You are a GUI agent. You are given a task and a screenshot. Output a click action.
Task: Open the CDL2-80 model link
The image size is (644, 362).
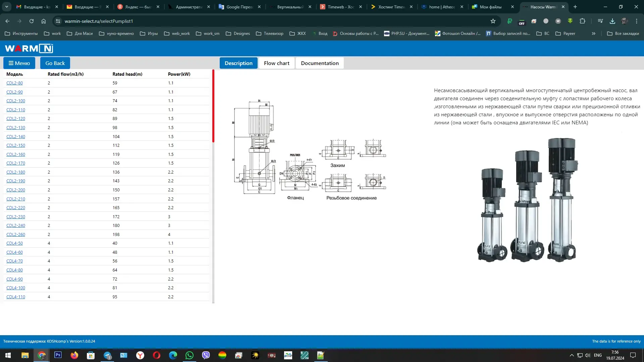pos(14,83)
